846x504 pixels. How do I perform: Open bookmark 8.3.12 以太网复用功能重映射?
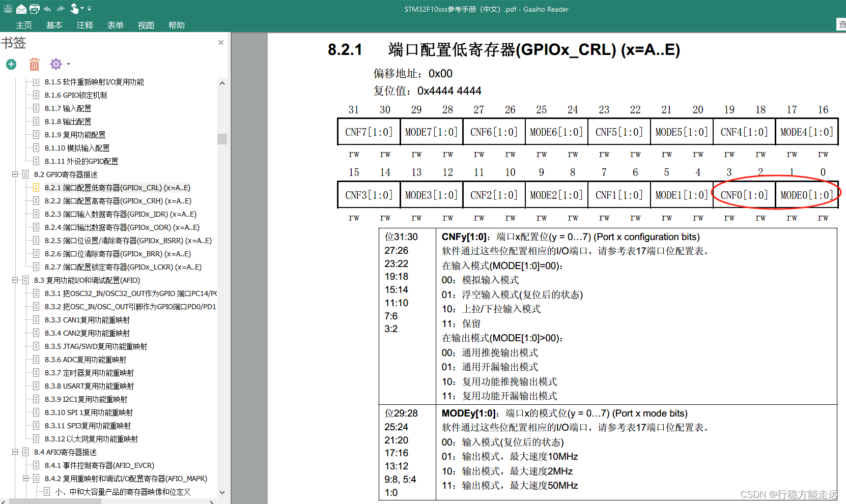click(x=91, y=439)
